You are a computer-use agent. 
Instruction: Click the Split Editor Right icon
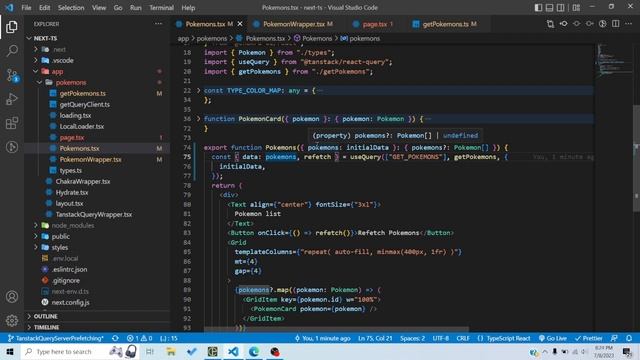coord(616,24)
